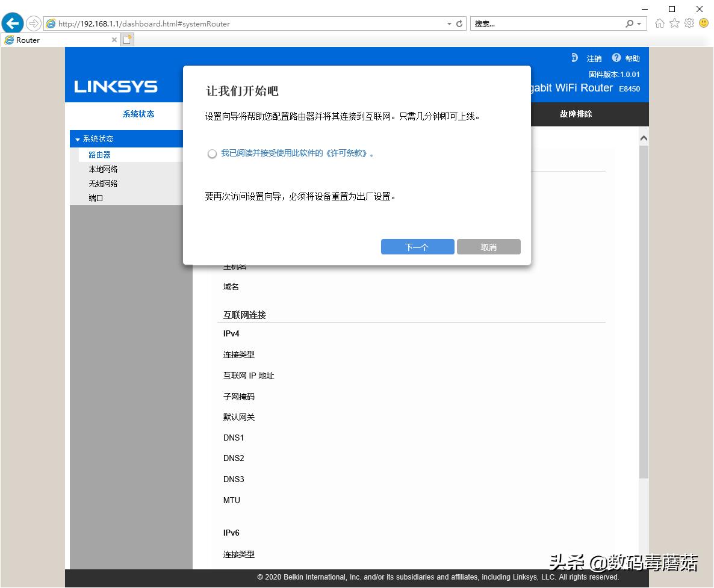This screenshot has width=714, height=588.
Task: Open the 系统状态 top navigation tab
Action: [x=138, y=114]
